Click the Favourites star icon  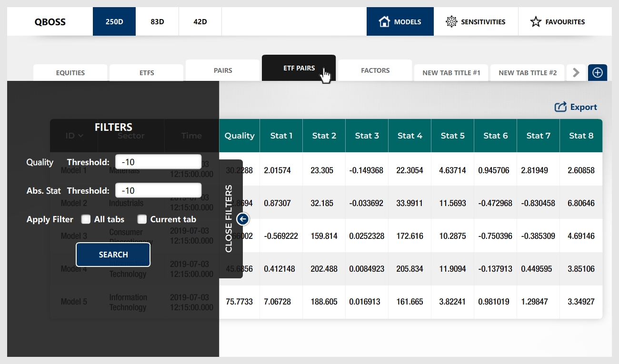click(536, 21)
